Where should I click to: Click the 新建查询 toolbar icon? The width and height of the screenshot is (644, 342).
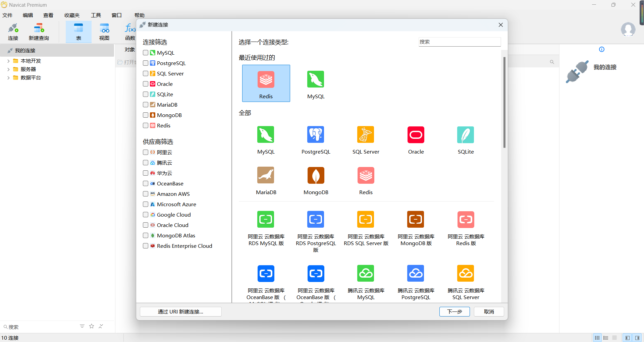click(39, 32)
